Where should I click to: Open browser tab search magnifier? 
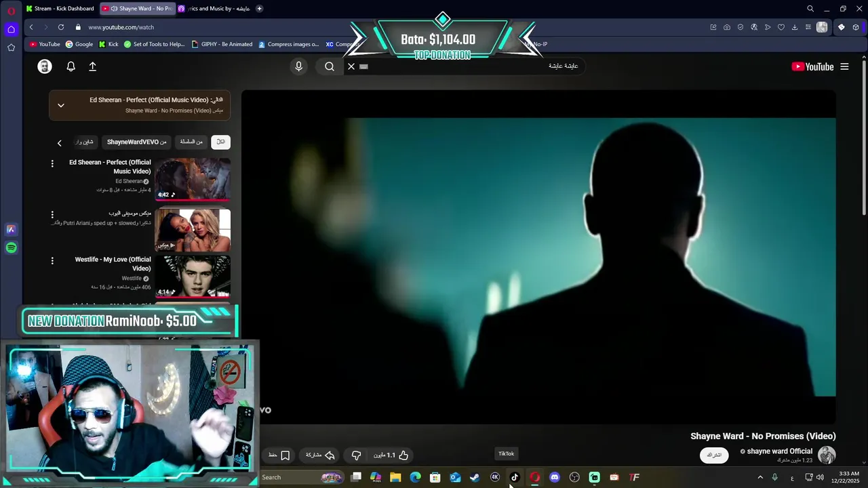[x=810, y=9]
